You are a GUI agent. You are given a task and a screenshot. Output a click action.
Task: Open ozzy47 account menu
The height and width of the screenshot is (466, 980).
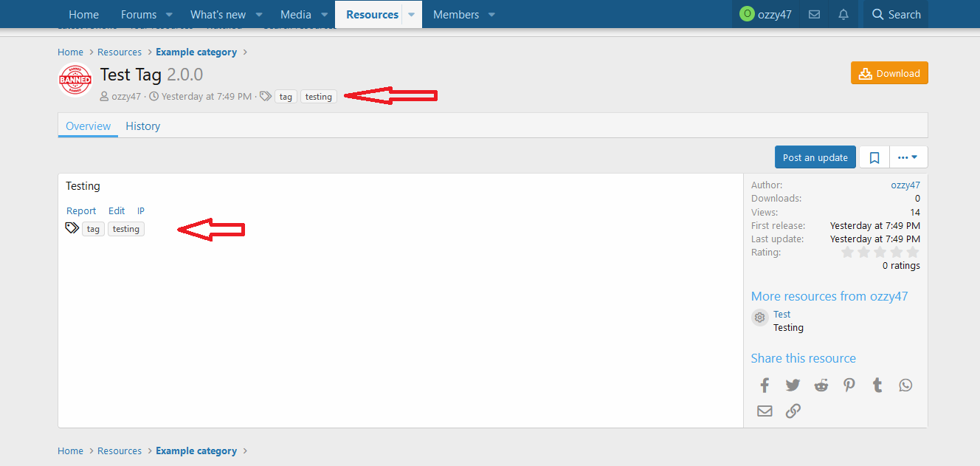765,14
